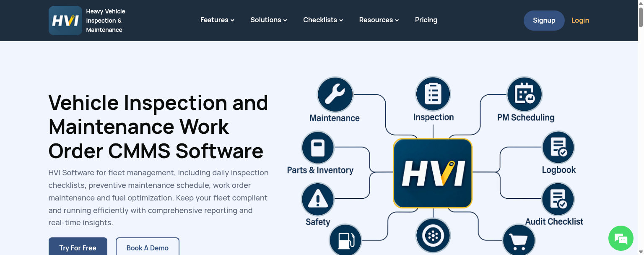Click the Book A Demo button
This screenshot has width=644, height=255.
tap(148, 247)
